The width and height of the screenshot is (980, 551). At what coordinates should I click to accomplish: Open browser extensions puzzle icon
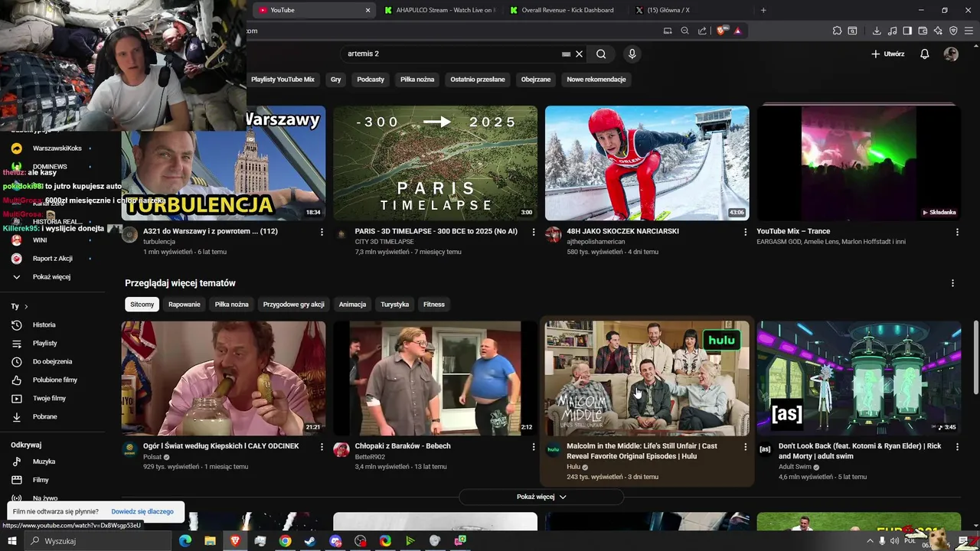click(x=837, y=31)
